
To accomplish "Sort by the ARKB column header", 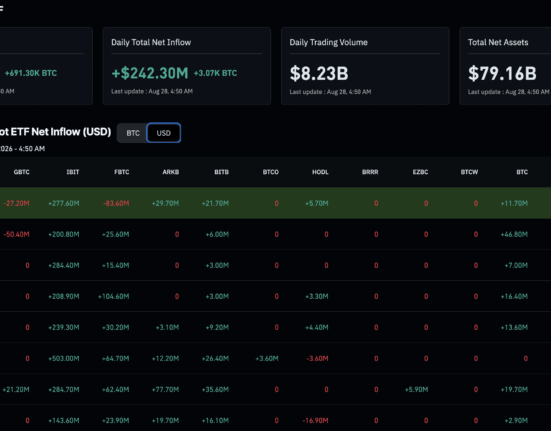I will [x=171, y=172].
